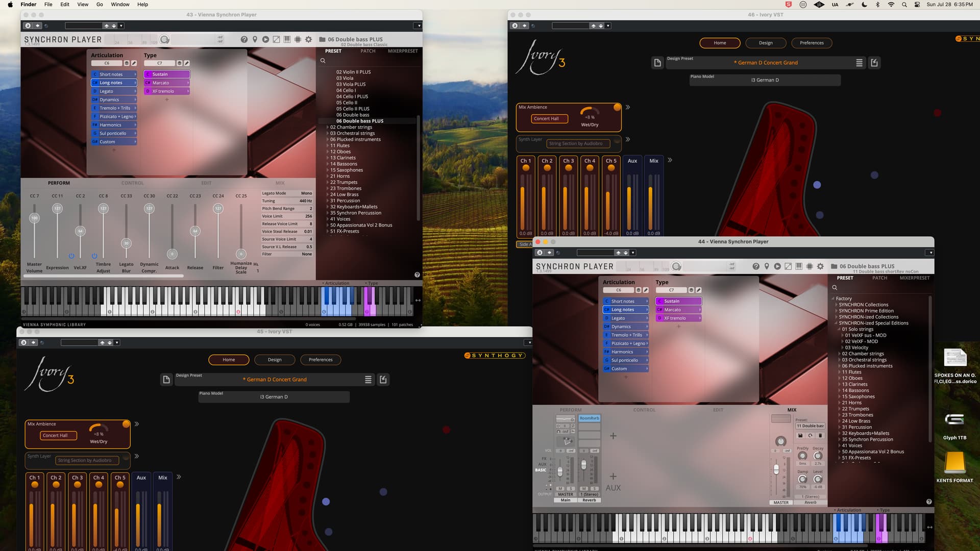Select Legato articulation in window 43
Screen dimensions: 980x551
(114, 91)
